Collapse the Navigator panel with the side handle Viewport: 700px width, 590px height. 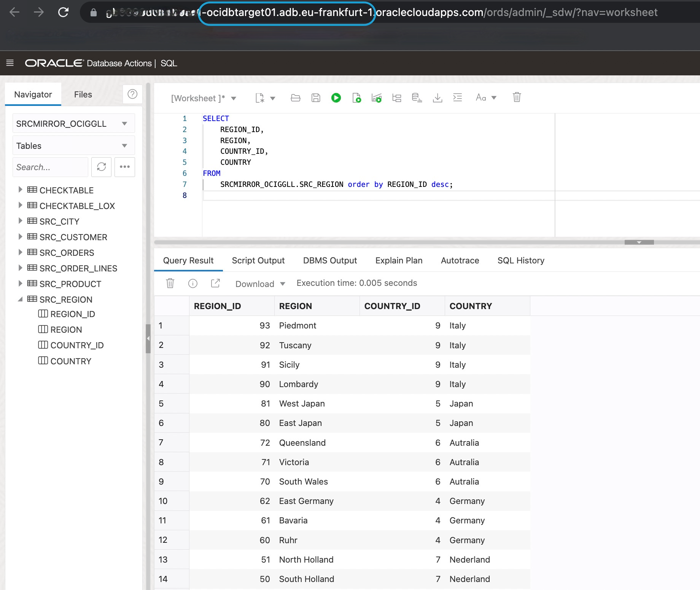(x=148, y=338)
